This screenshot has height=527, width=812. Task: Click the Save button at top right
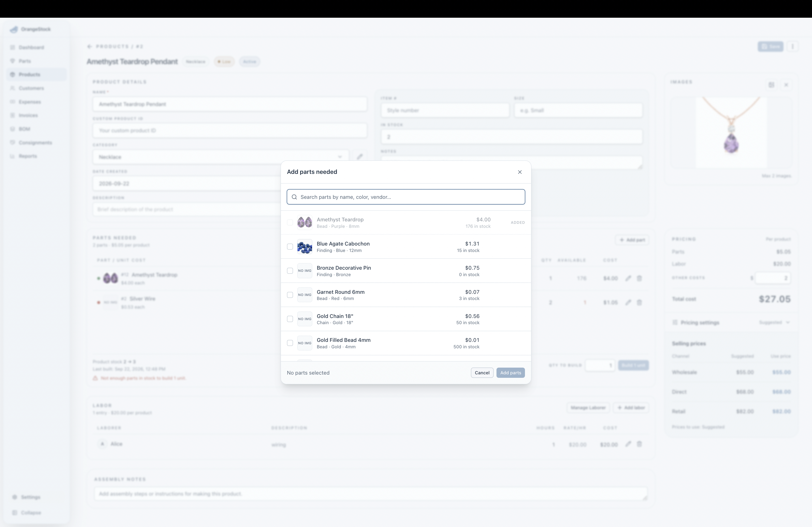coord(770,46)
